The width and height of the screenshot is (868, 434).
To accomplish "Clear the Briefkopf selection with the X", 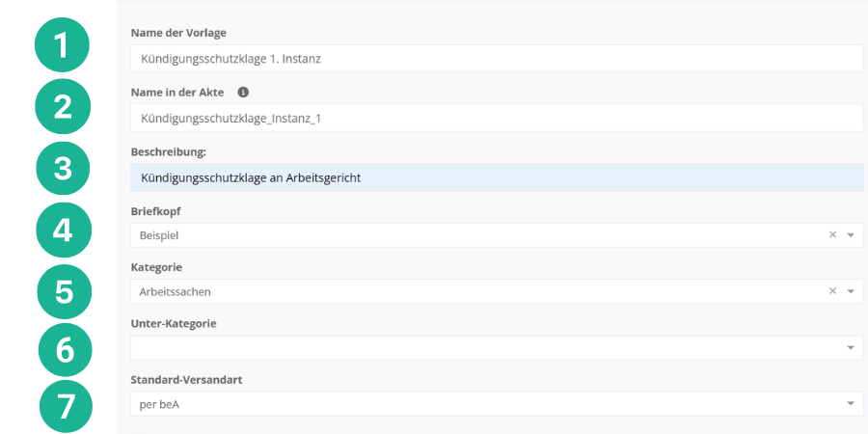I will point(832,234).
